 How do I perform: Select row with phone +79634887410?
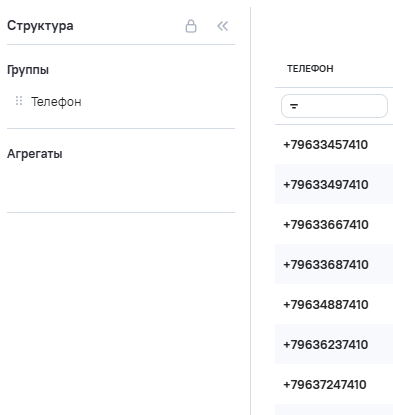(x=334, y=304)
